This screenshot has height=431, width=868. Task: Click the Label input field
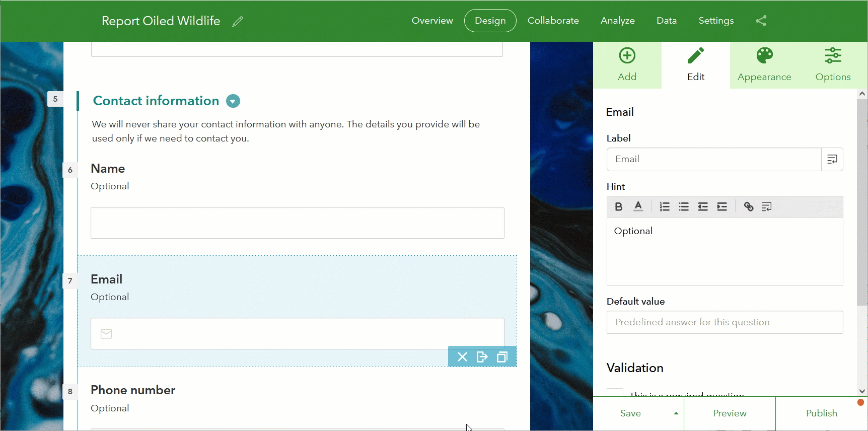tap(714, 159)
